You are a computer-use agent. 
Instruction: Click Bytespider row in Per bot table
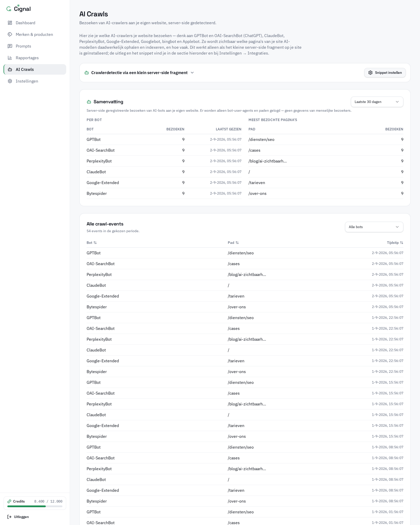click(x=164, y=194)
